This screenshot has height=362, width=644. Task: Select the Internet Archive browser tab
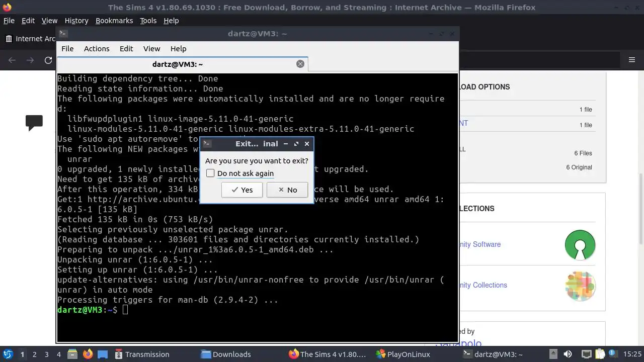[x=30, y=39]
